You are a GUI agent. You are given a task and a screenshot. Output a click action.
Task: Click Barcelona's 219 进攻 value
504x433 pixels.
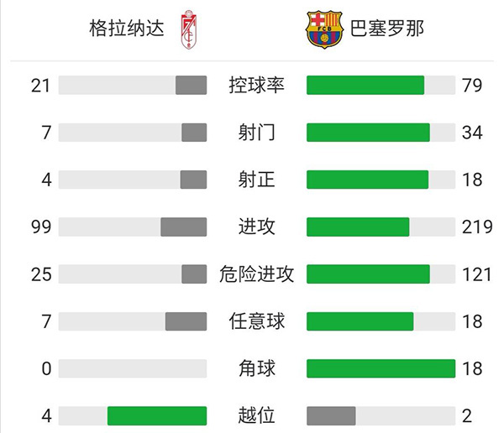click(x=476, y=227)
